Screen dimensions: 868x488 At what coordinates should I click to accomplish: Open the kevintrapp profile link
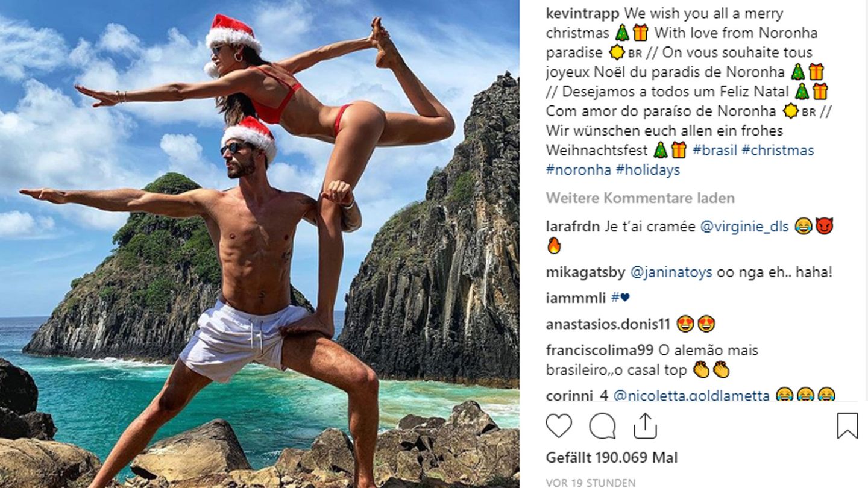(x=583, y=13)
